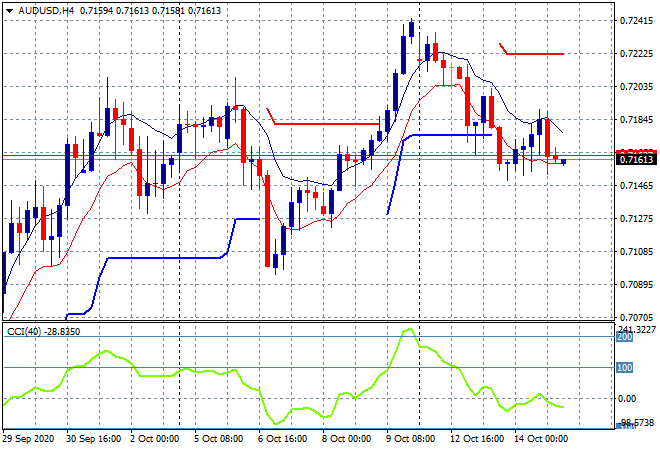Click the 0.72225 price axis label
660x450 pixels.
click(636, 53)
